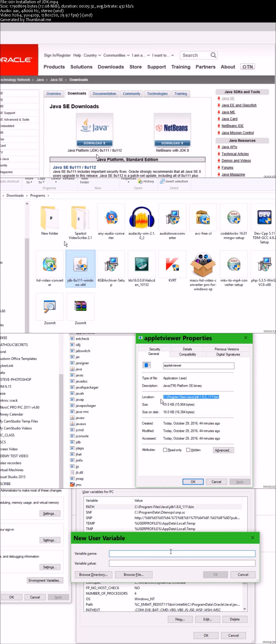Click the NetBeans download image
This screenshot has width=276, height=644.
click(x=172, y=130)
